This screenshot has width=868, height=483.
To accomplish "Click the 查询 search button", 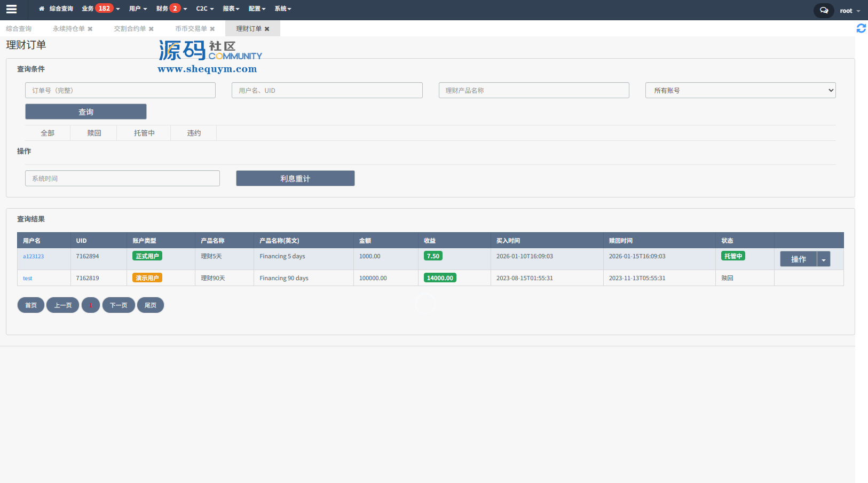I will pos(86,112).
